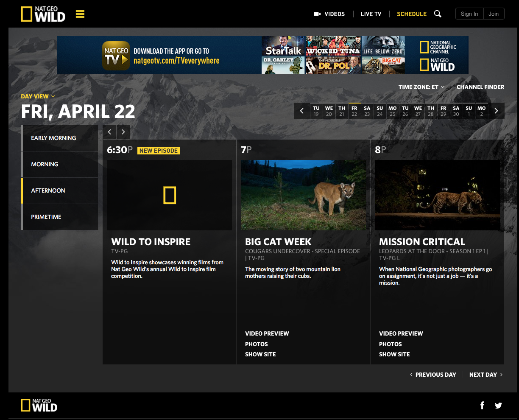Go to Previous Day
Viewport: 519px width, 420px height.
click(x=433, y=375)
